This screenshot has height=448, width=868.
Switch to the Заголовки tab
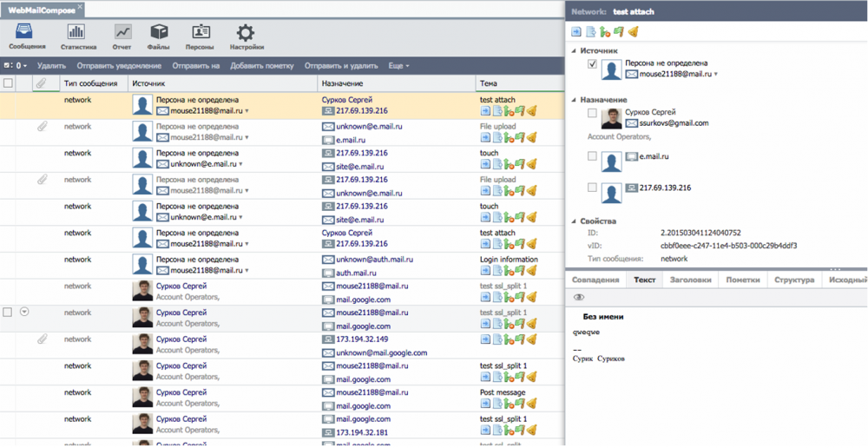(690, 280)
